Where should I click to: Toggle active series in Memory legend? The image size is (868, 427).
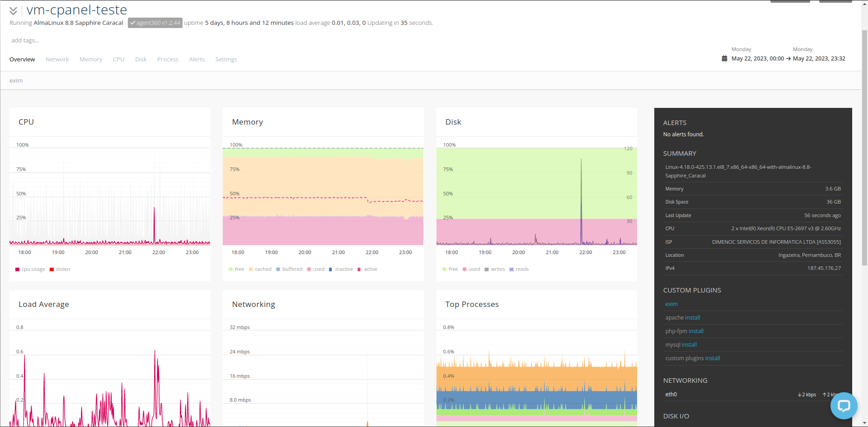pyautogui.click(x=367, y=269)
